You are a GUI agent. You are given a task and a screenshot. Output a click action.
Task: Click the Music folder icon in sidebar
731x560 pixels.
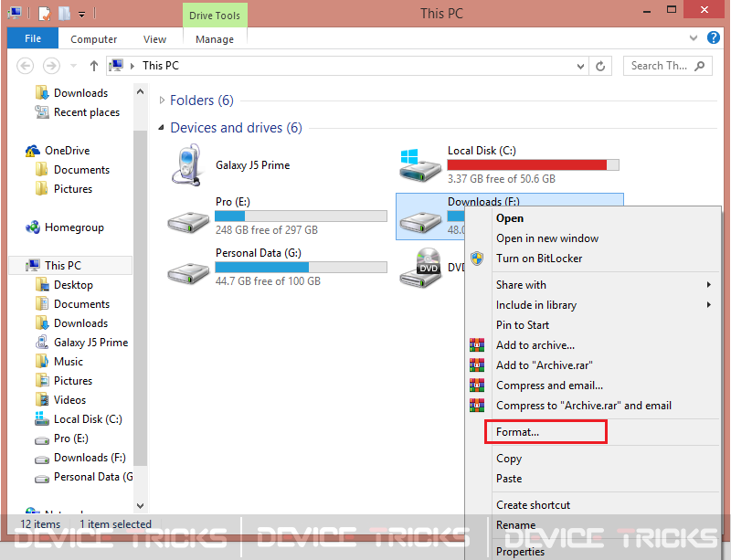pos(41,362)
